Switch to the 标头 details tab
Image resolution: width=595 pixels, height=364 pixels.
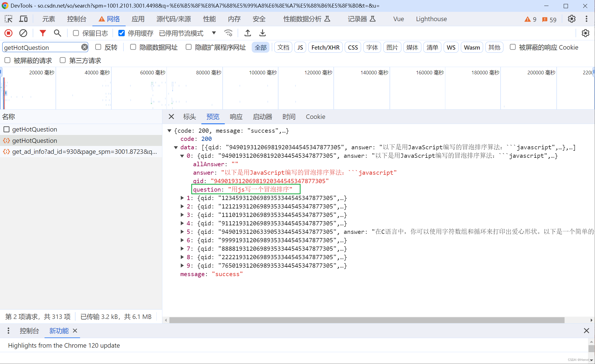(x=189, y=117)
